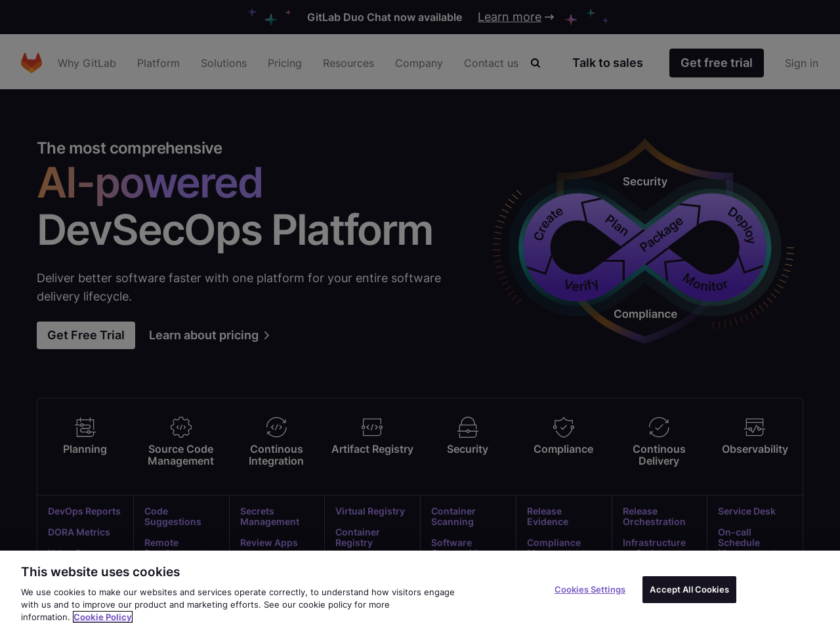
Task: Click Learn more in the banner
Action: (509, 17)
